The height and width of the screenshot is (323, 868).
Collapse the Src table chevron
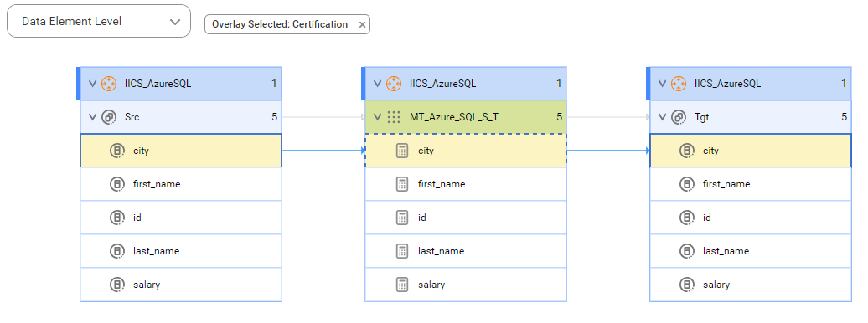92,117
